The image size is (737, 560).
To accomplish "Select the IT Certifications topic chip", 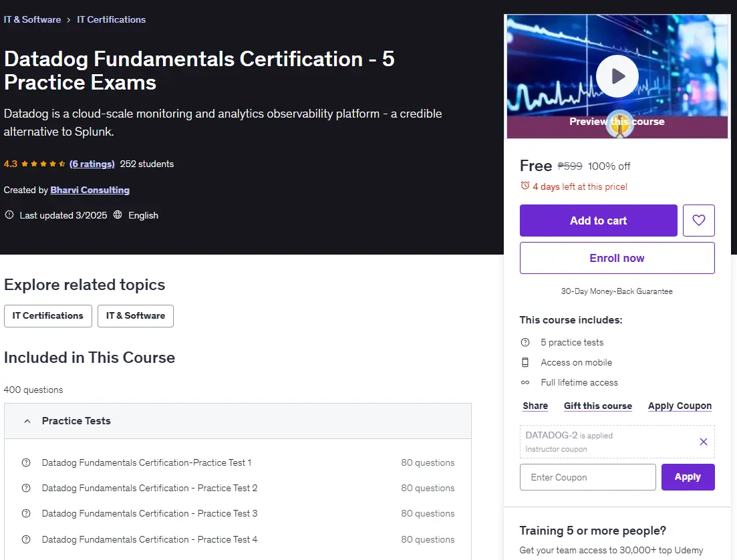I will coord(48,316).
